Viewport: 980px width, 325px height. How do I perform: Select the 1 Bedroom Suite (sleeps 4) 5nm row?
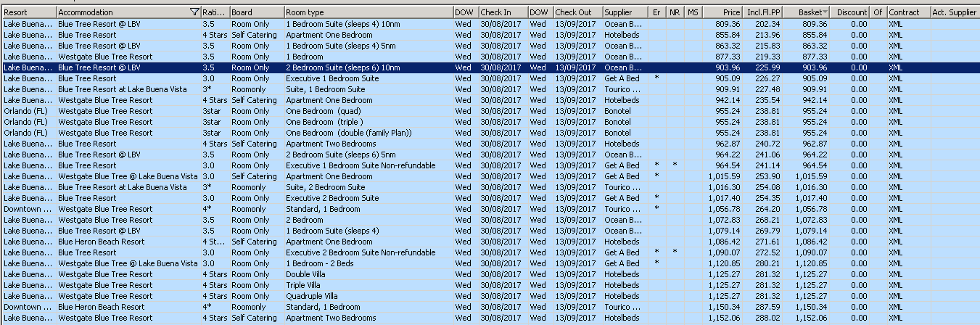[490, 46]
